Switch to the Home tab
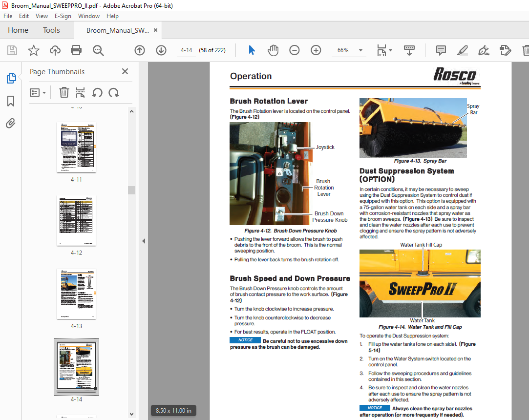 coord(18,30)
